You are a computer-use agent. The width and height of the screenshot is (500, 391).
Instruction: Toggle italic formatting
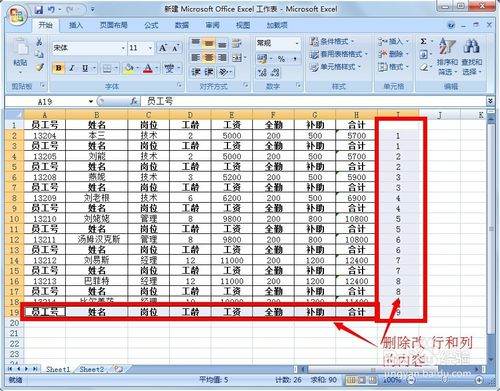coord(72,68)
